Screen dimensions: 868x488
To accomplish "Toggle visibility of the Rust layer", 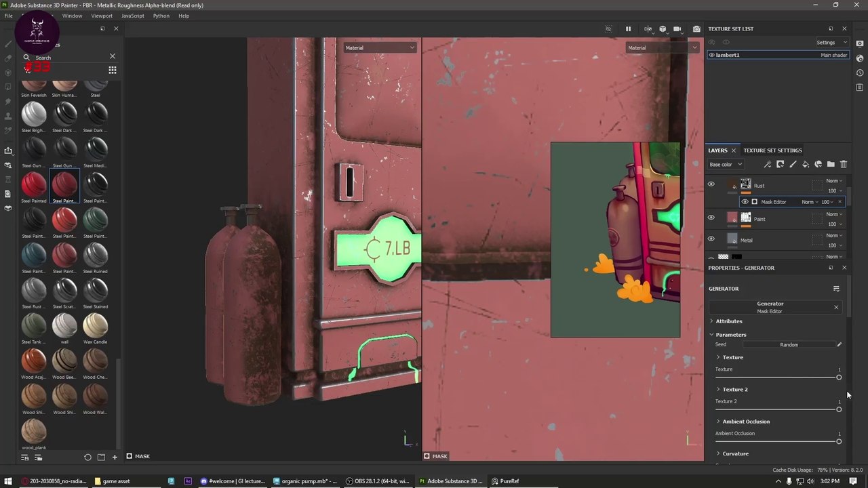I will click(711, 184).
